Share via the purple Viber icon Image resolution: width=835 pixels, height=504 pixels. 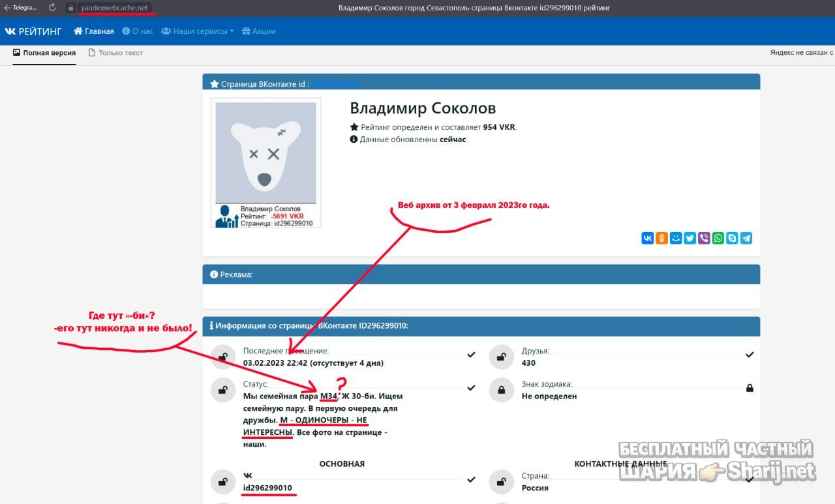click(704, 239)
